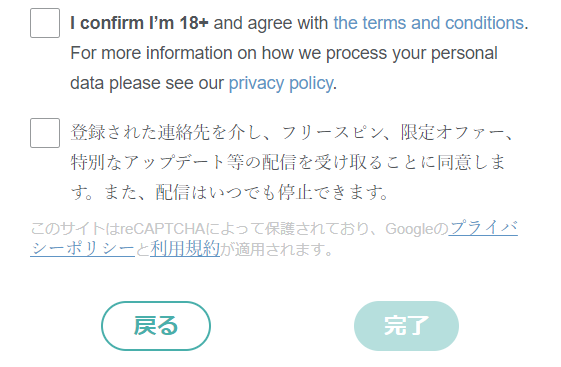The width and height of the screenshot is (561, 367).
Task: Tick the Japanese marketing consent checkbox
Action: [x=45, y=133]
